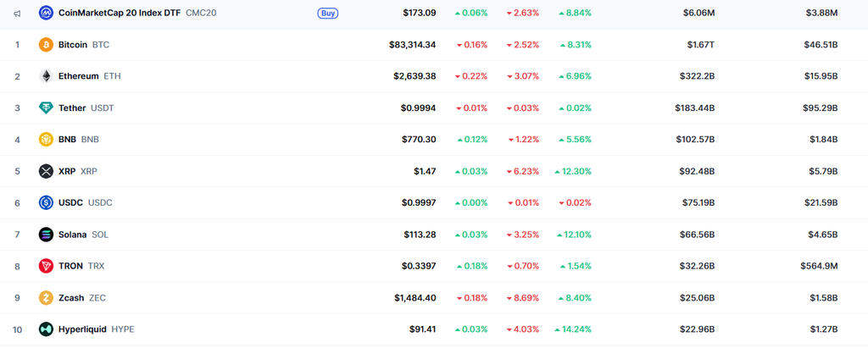Viewport: 868px width, 348px height.
Task: Click Ethereum price $2,639.38
Action: pyautogui.click(x=415, y=76)
